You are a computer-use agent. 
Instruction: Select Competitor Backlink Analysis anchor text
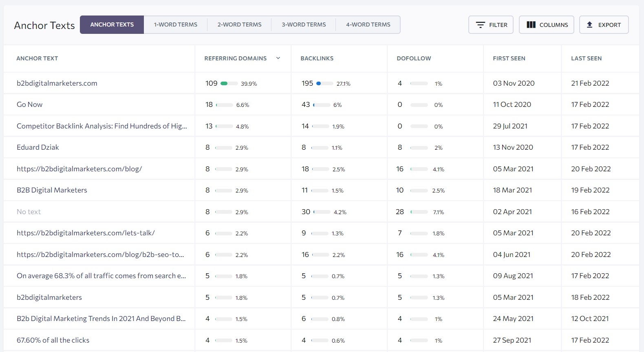click(x=102, y=126)
